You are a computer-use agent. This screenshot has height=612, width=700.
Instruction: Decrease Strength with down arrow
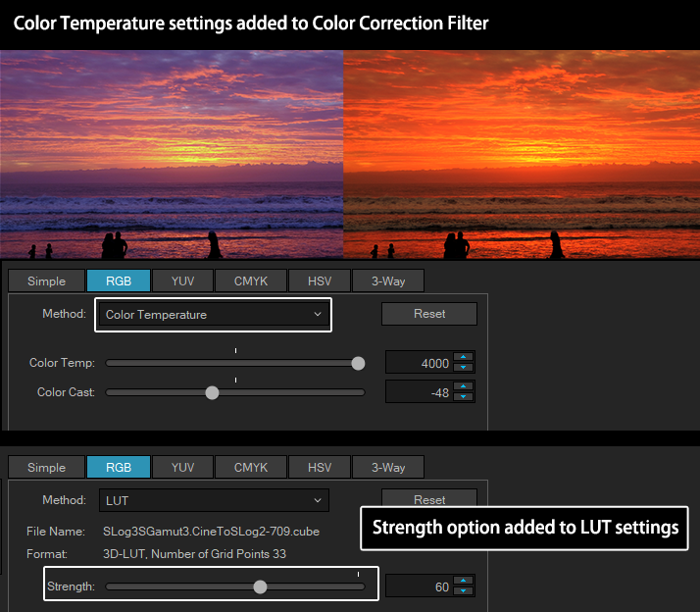tap(464, 591)
